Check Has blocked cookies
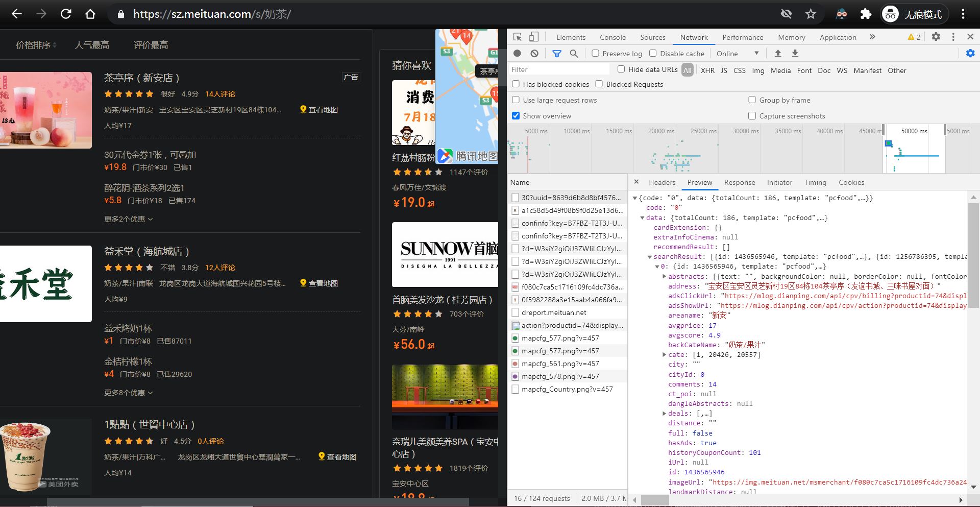Image resolution: width=980 pixels, height=507 pixels. coord(516,84)
